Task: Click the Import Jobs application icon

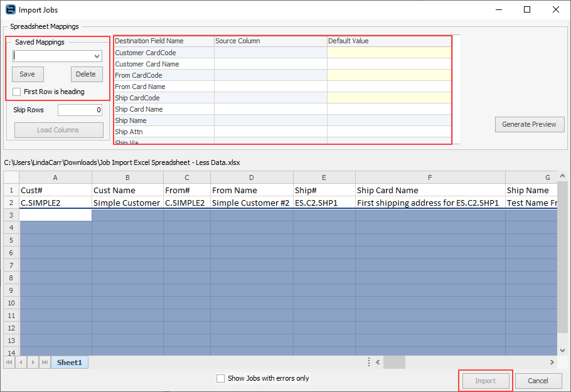Action: coord(11,9)
